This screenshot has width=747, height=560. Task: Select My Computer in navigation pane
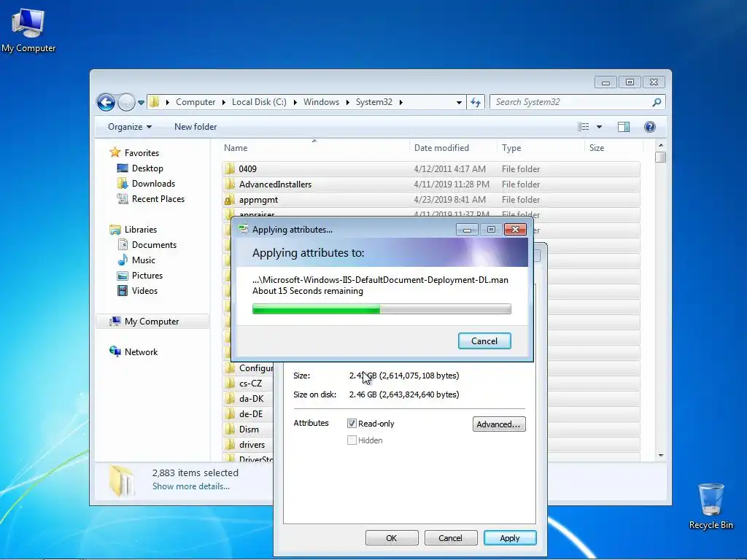coord(152,322)
